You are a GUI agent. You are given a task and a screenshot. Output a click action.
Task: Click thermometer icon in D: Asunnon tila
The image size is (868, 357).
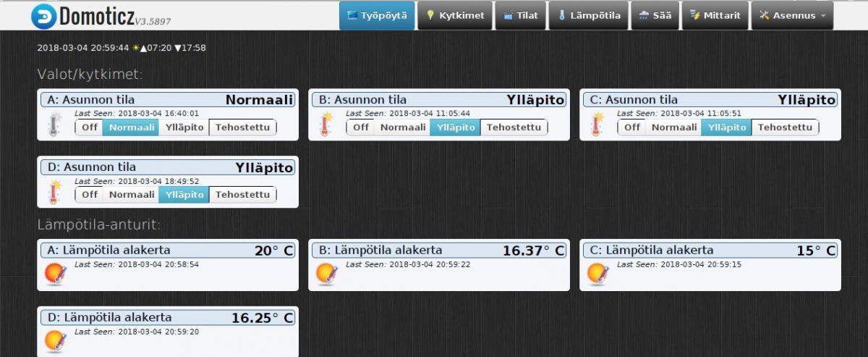coord(53,192)
